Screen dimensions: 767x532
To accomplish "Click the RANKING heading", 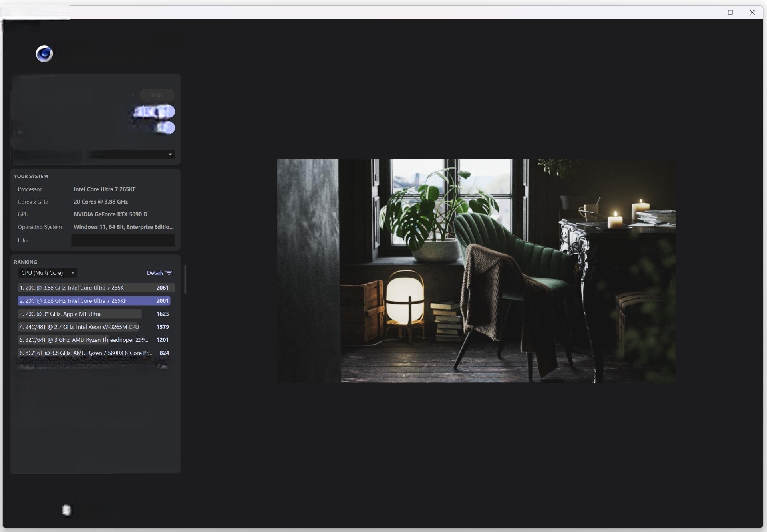I will coord(26,262).
